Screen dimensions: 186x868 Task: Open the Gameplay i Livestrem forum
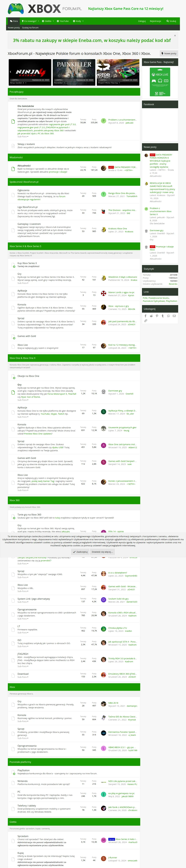pyautogui.click(x=29, y=224)
